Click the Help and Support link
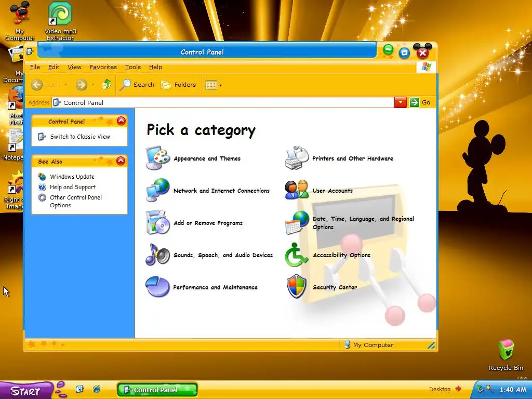Image resolution: width=532 pixels, height=399 pixels. (73, 187)
